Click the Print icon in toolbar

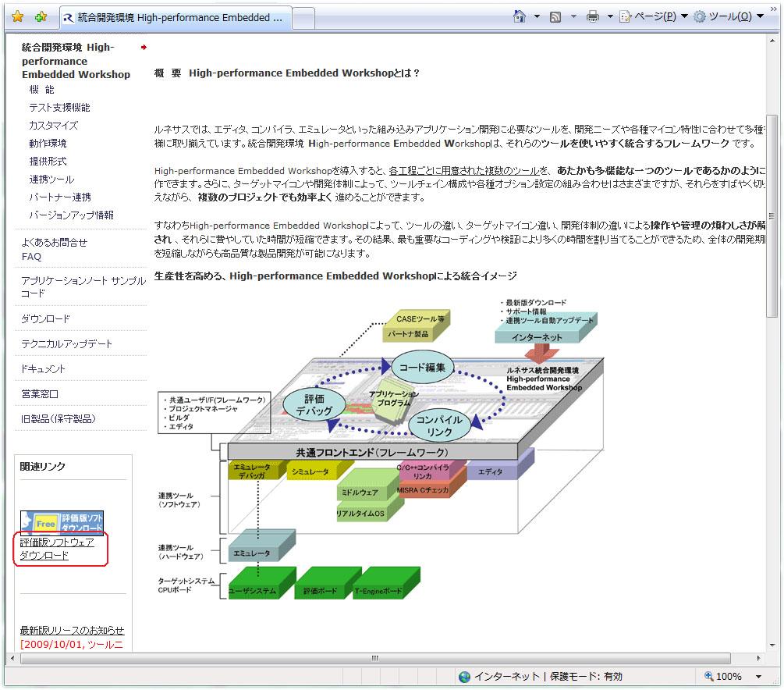(x=592, y=16)
